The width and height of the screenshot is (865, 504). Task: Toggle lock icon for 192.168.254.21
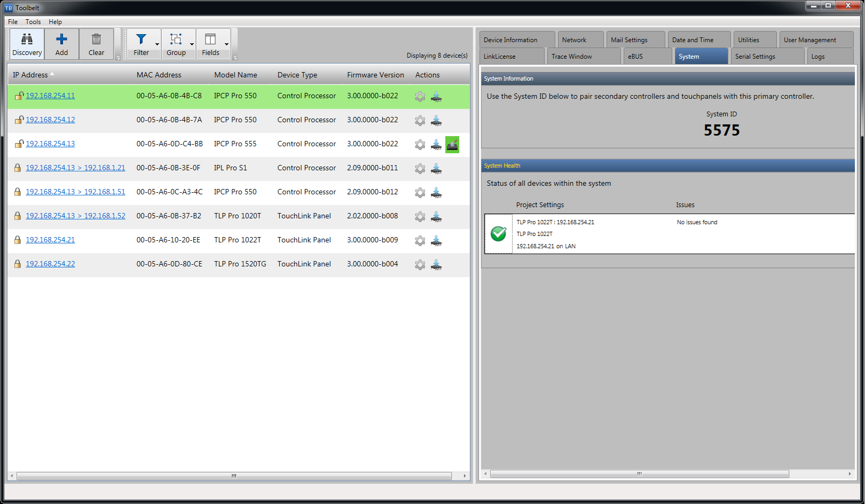18,240
